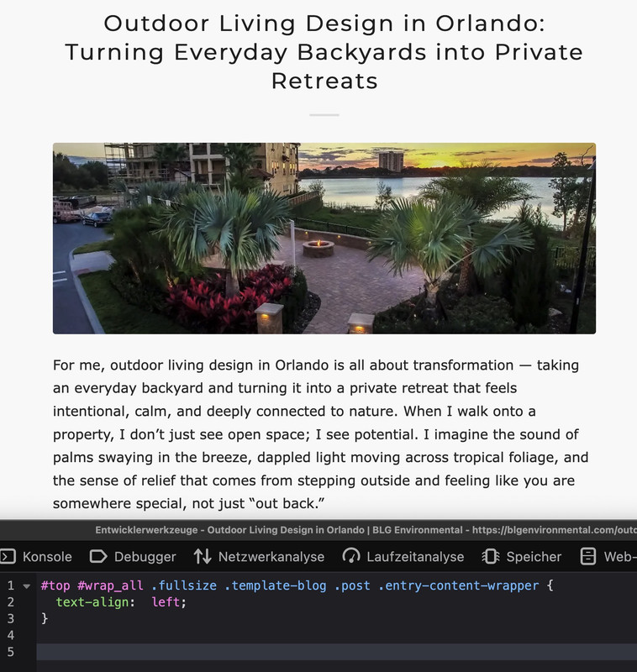Viewport: 637px width, 672px height.
Task: Open the Speicher tab
Action: coord(522,556)
